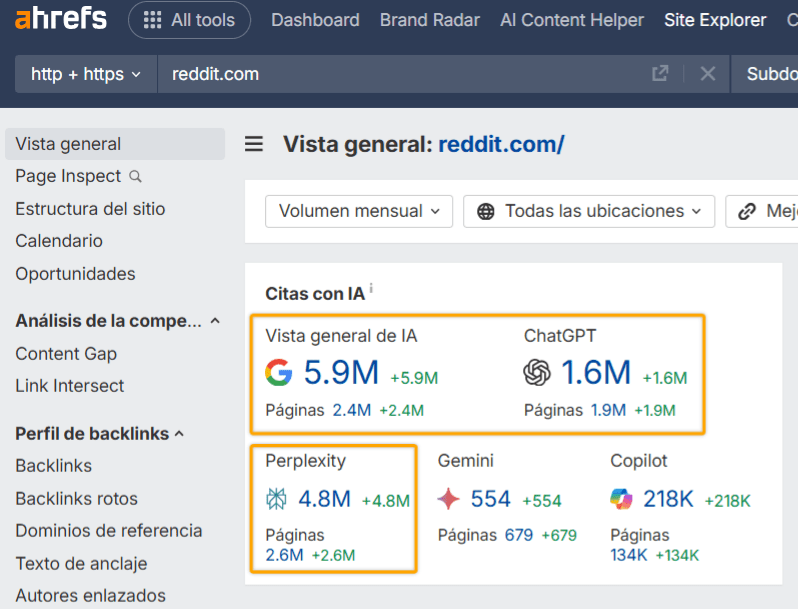
Task: Click the Copilot logo icon
Action: [x=621, y=499]
